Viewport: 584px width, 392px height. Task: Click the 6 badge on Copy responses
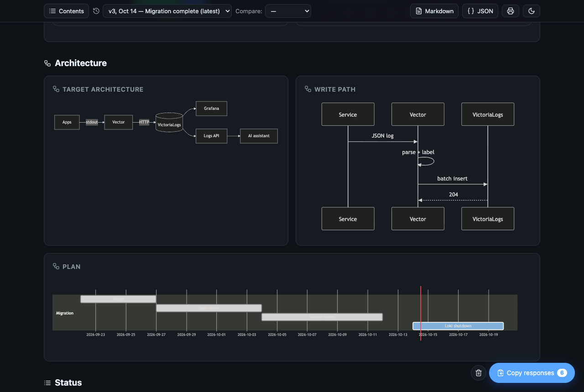[562, 373]
